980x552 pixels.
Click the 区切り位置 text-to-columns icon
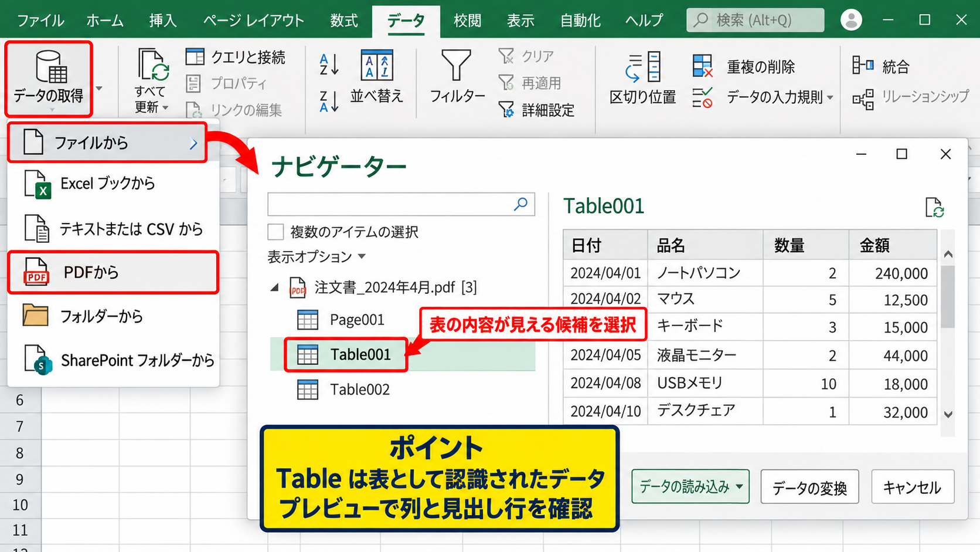[643, 67]
